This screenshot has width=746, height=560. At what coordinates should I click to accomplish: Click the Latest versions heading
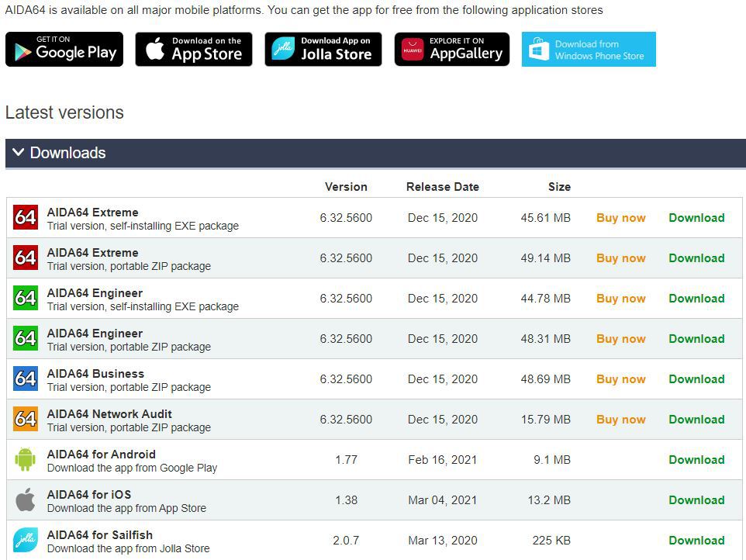coord(64,112)
